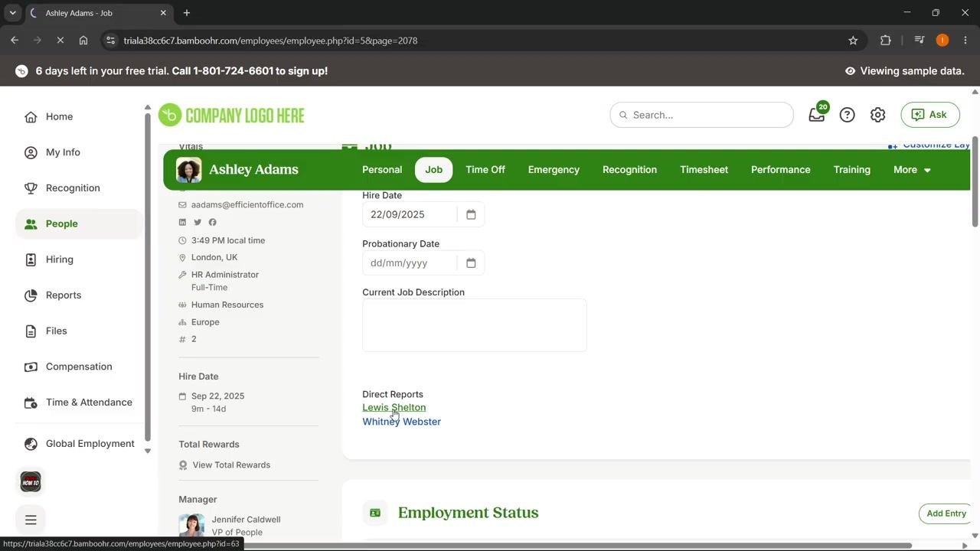
Task: Click the LinkedIn icon under email
Action: pyautogui.click(x=182, y=222)
